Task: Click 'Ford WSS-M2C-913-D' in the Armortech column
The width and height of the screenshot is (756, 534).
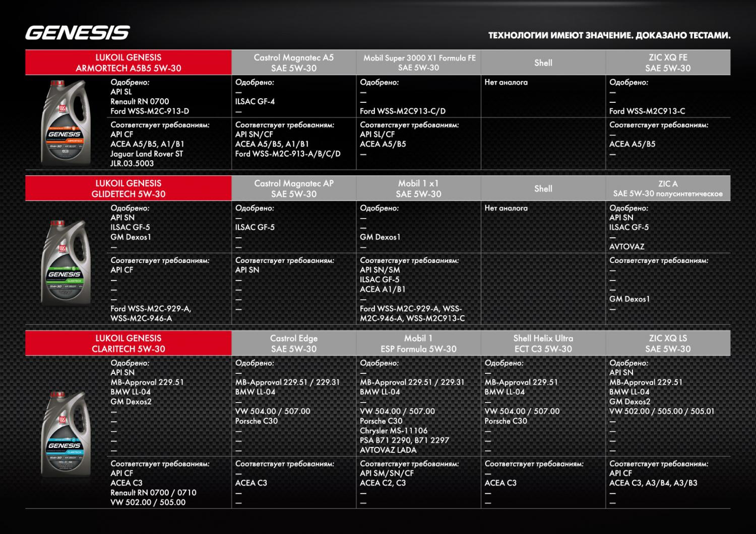Action: coord(150,111)
